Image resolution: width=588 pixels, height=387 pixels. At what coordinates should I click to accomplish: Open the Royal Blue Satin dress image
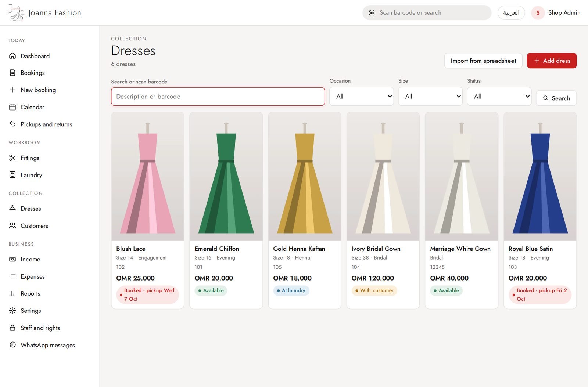pyautogui.click(x=540, y=176)
